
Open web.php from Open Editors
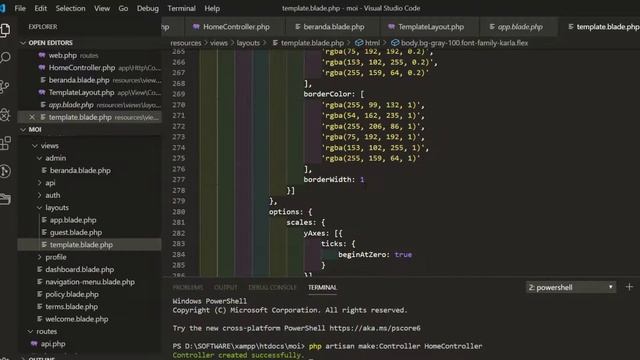[89, 56]
